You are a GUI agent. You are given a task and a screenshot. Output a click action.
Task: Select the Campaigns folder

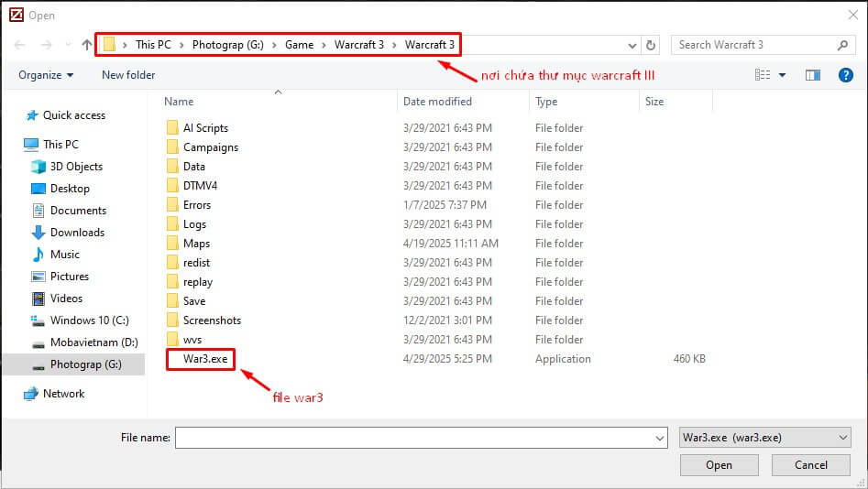click(211, 147)
